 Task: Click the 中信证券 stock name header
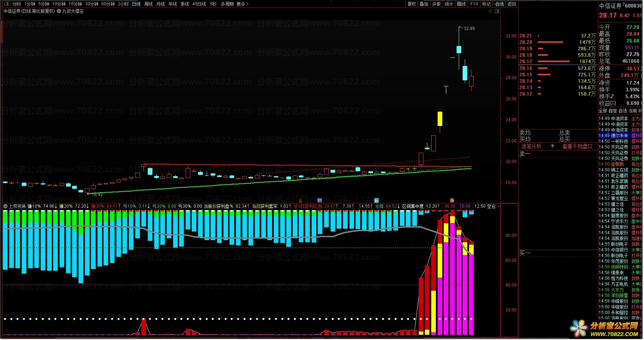point(610,6)
